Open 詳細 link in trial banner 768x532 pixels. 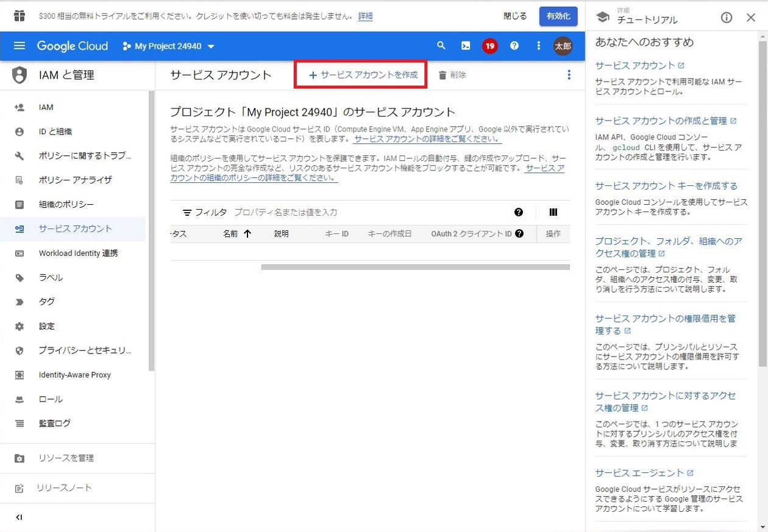366,16
